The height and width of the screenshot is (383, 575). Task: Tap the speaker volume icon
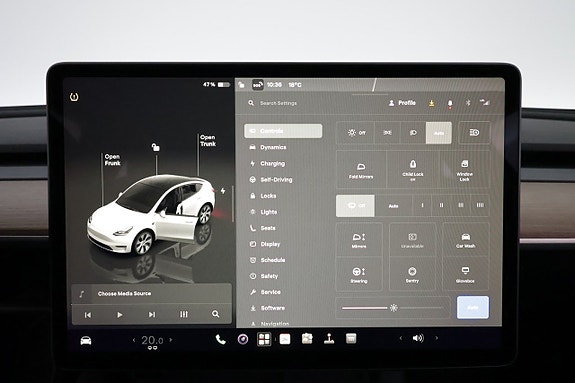(418, 338)
